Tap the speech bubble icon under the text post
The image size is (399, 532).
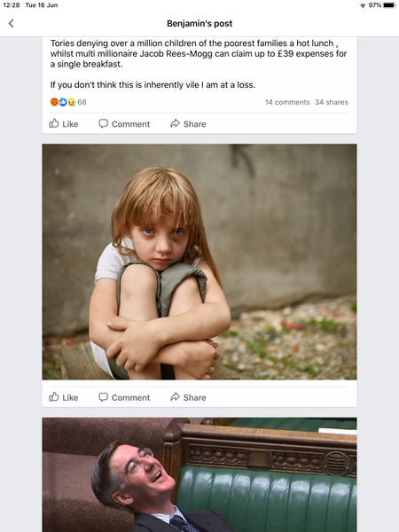[103, 123]
